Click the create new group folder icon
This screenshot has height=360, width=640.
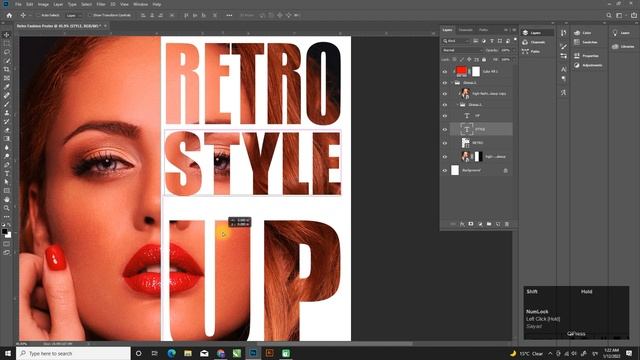(x=489, y=224)
